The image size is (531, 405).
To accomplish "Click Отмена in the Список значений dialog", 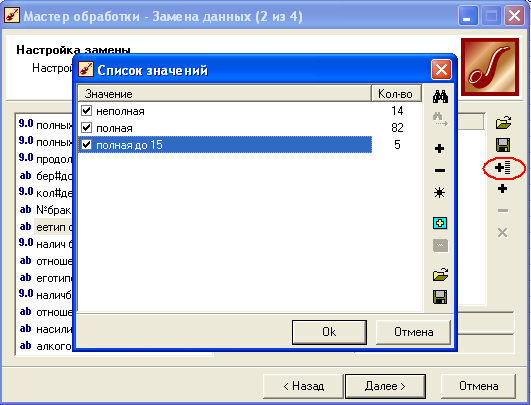I will point(413,332).
